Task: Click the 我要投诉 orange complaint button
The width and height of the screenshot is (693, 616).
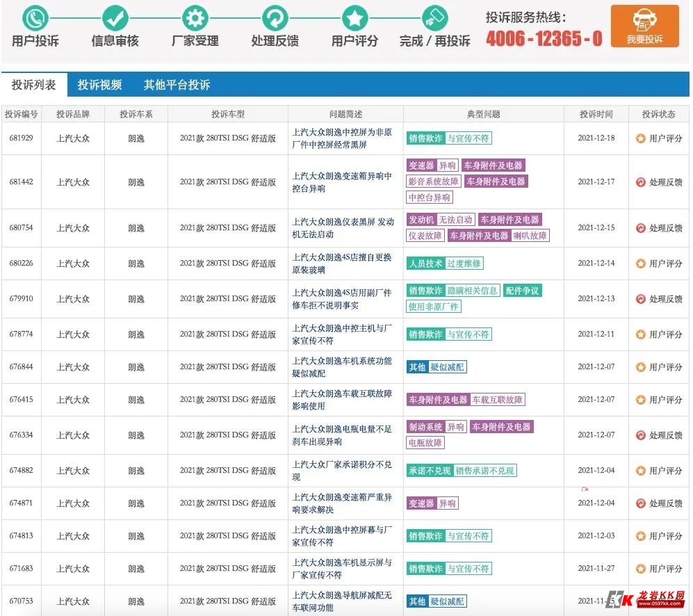Action: coord(645,26)
